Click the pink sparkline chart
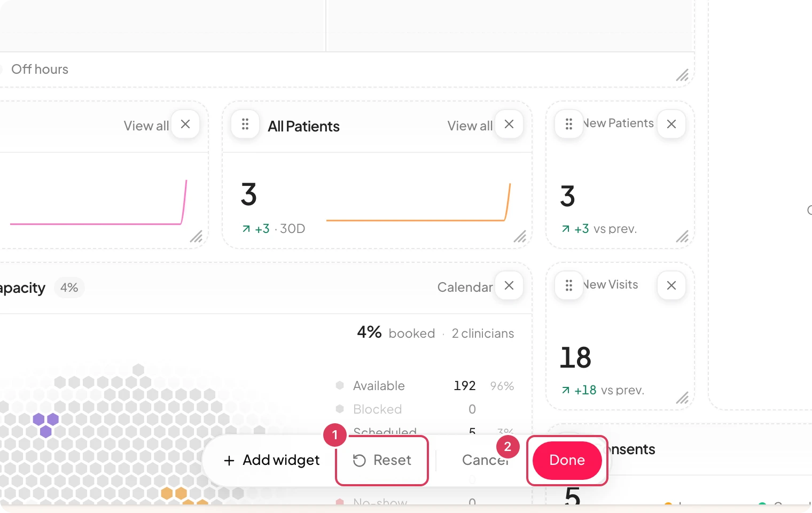 98,202
